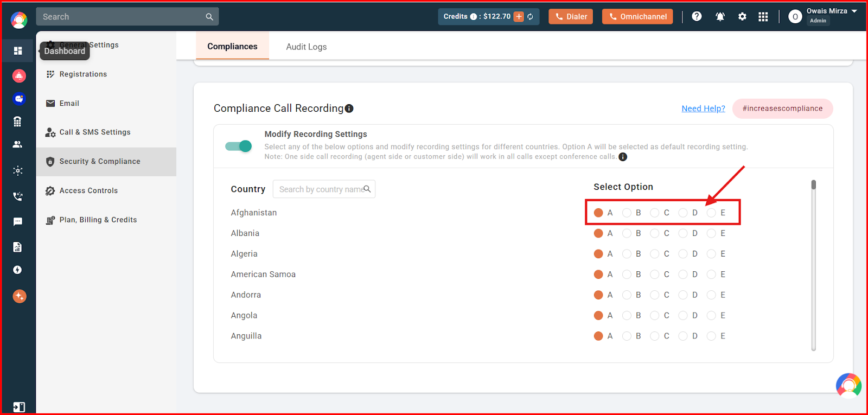Open the orange sparkle AI icon
The width and height of the screenshot is (868, 415).
coord(20,296)
